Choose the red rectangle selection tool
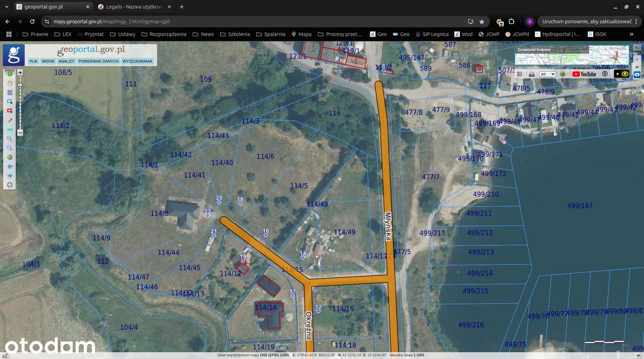This screenshot has width=644, height=359. [10, 111]
